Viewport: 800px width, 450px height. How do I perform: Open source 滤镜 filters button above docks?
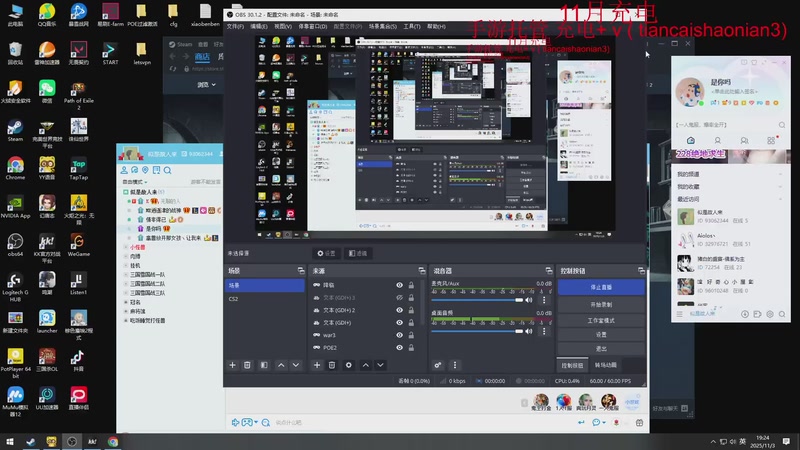[358, 253]
